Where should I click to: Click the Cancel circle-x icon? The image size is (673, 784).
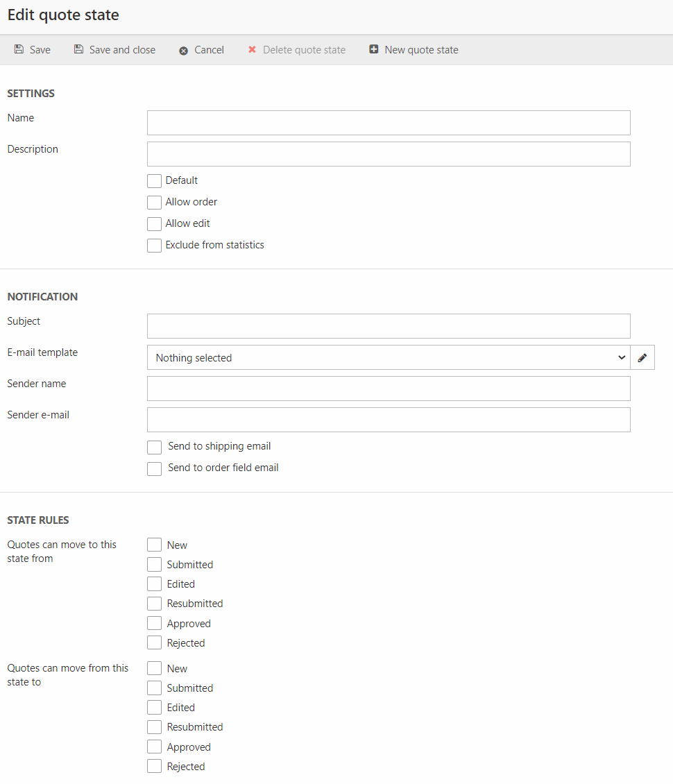pos(184,51)
